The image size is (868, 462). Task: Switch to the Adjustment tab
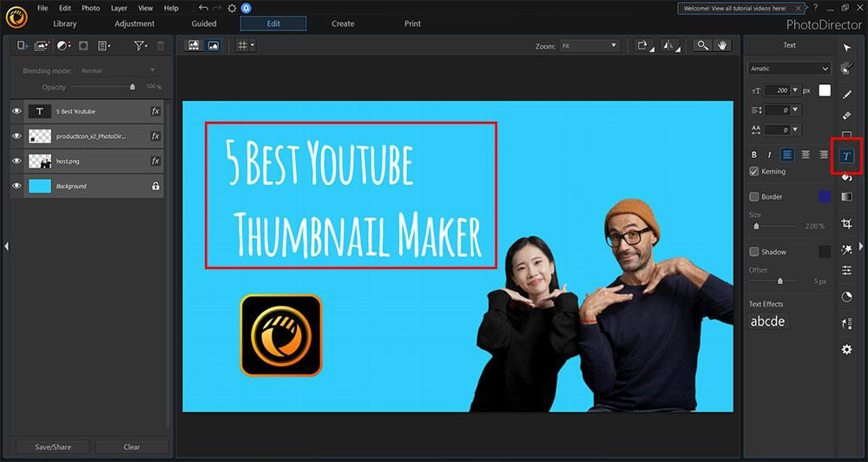[135, 23]
